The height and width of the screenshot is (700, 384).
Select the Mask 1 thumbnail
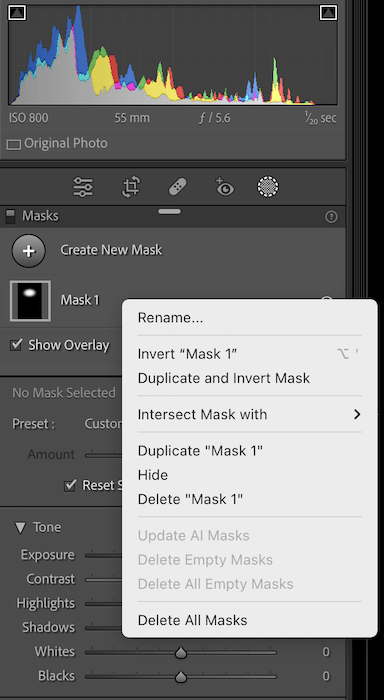coord(30,301)
